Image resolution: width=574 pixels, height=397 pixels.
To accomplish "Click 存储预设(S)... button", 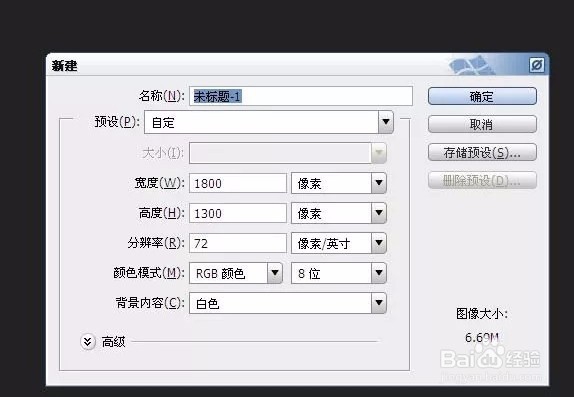I will [482, 152].
